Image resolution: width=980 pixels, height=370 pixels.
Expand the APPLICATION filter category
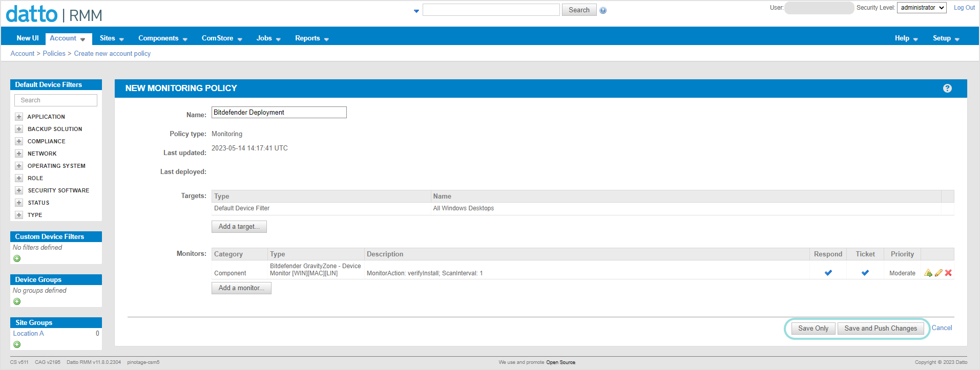click(x=19, y=117)
